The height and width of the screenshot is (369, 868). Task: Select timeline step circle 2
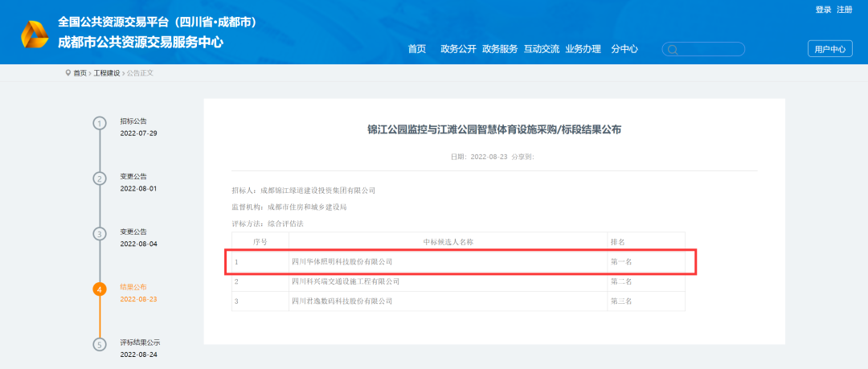point(99,178)
